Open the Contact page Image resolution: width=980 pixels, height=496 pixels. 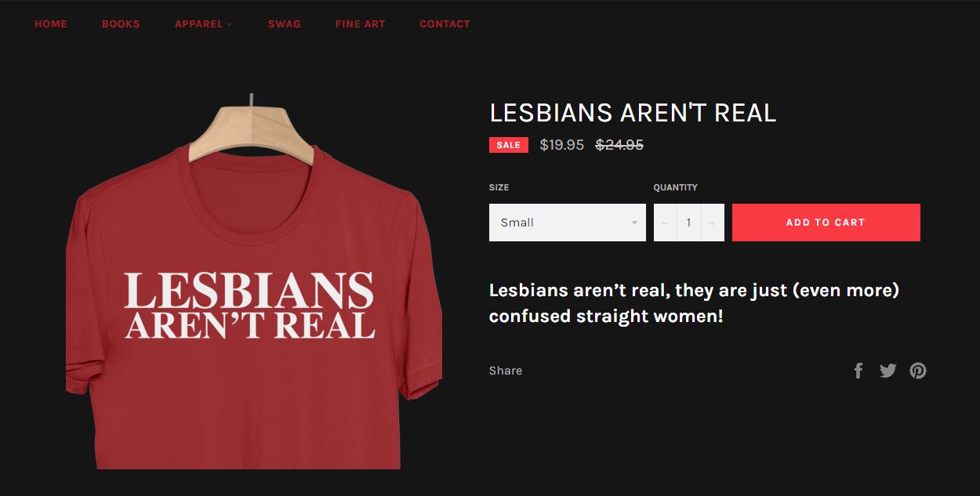445,24
